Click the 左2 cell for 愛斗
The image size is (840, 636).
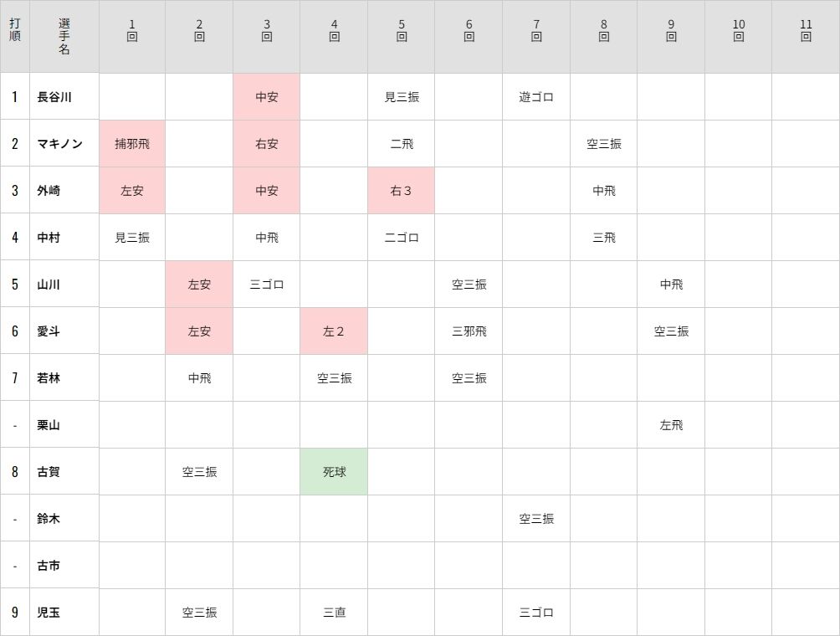point(334,331)
